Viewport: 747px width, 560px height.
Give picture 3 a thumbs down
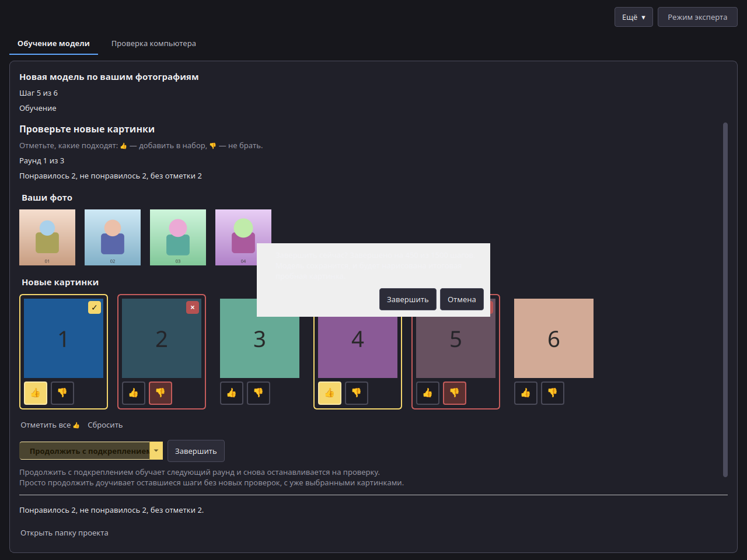coord(259,393)
